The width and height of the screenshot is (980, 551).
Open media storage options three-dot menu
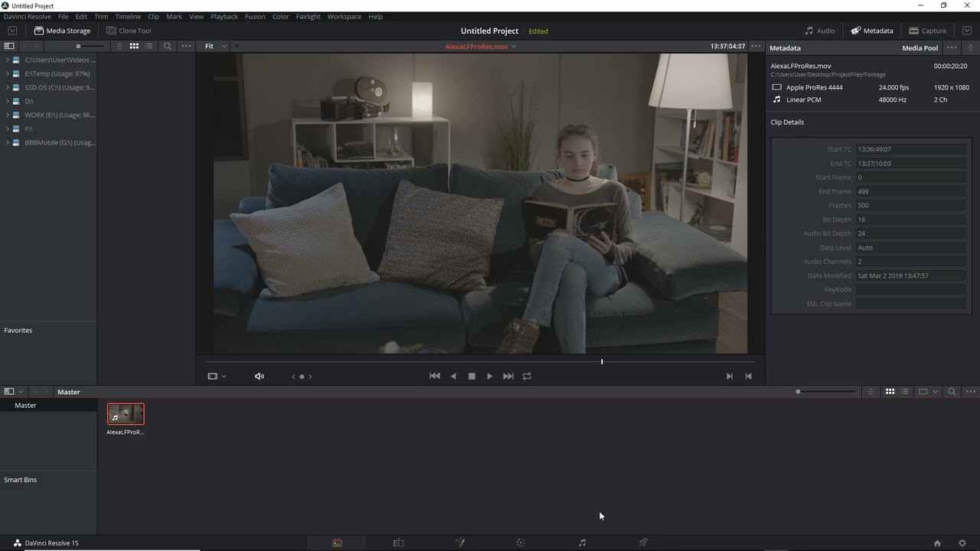[186, 46]
